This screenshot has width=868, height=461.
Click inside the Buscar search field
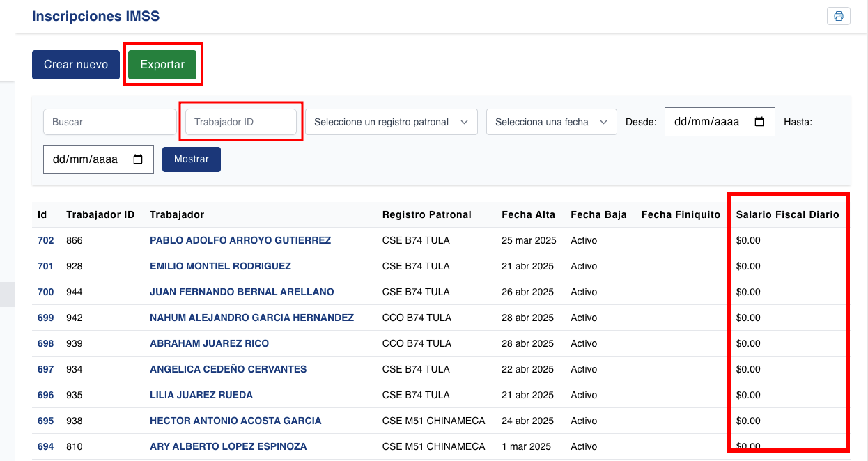coord(109,121)
